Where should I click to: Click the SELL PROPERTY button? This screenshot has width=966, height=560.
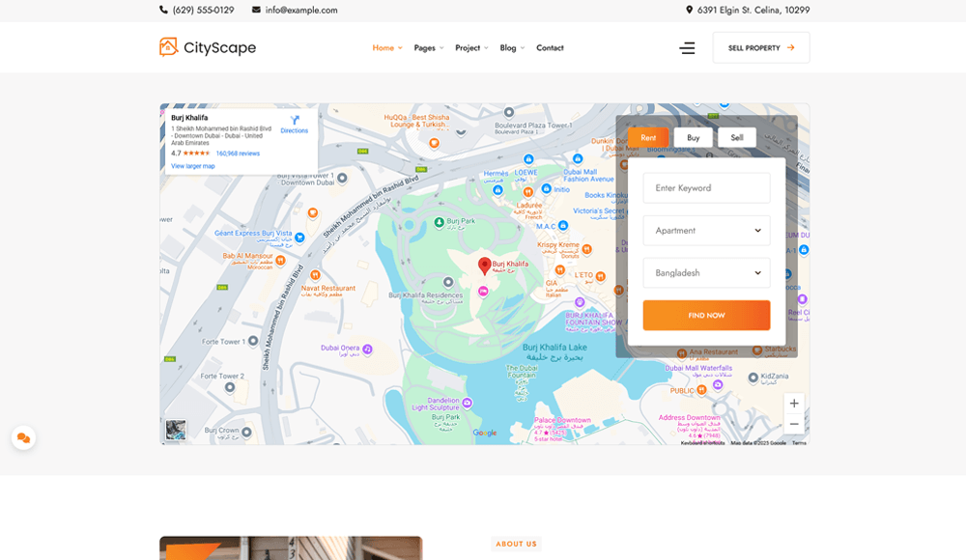click(x=761, y=47)
